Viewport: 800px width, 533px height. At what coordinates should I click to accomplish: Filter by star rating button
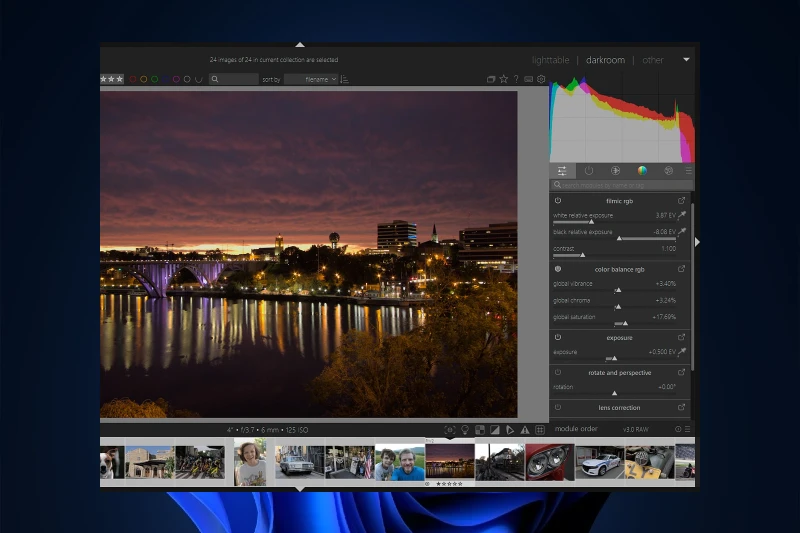112,79
